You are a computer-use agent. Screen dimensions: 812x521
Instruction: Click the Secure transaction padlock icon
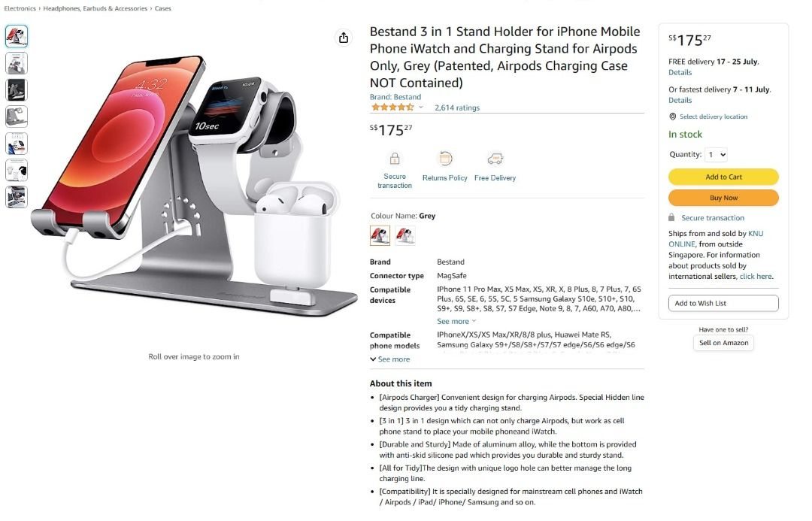[395, 159]
